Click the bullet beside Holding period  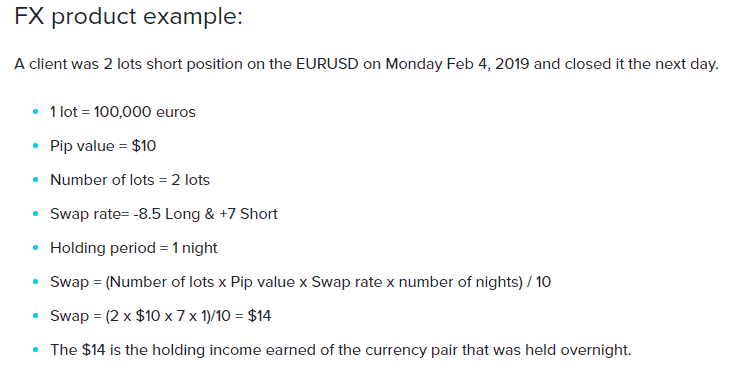coord(35,248)
